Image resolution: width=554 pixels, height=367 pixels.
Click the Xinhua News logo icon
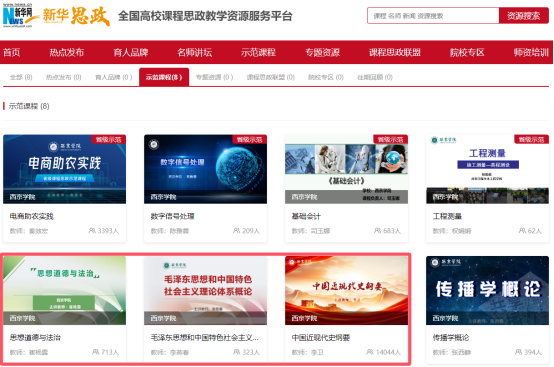click(18, 16)
